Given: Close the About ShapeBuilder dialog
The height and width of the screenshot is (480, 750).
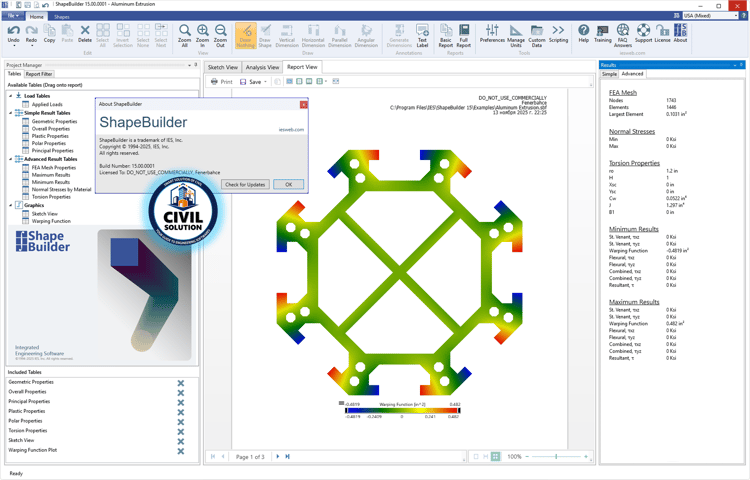Looking at the screenshot, I should click(x=303, y=104).
